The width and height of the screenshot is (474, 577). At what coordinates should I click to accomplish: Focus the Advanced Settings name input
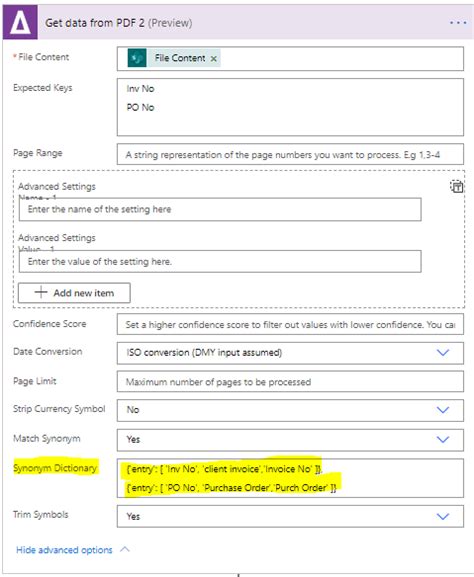[x=220, y=209]
